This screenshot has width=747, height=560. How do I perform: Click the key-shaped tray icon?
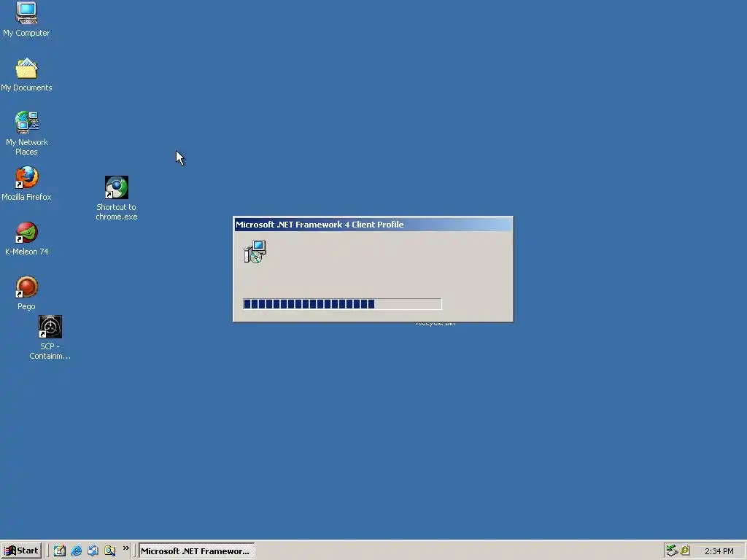[x=685, y=551]
